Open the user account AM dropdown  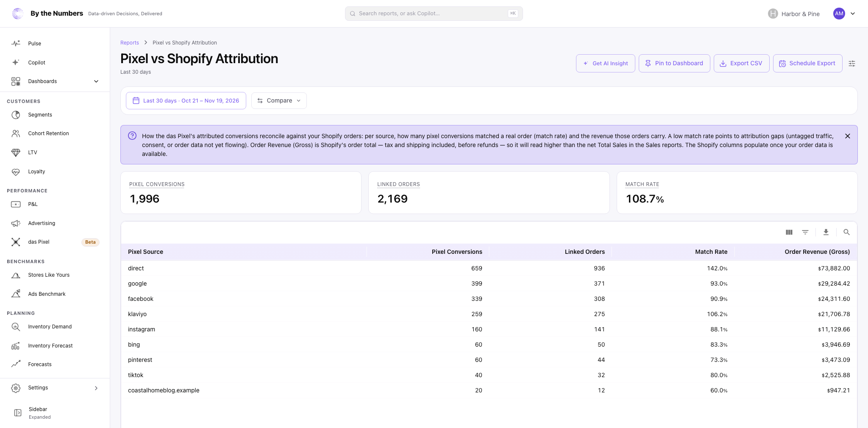[x=844, y=14]
